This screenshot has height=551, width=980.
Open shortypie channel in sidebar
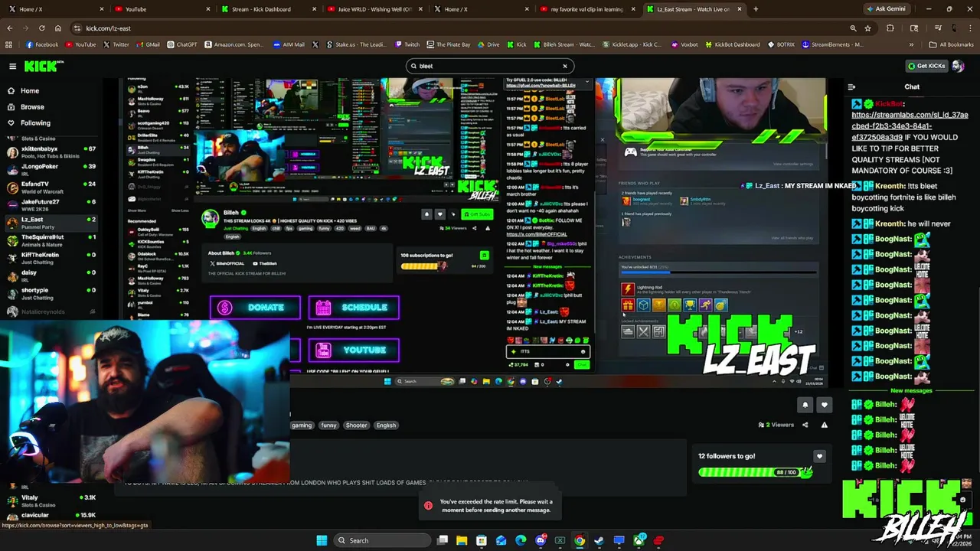click(51, 293)
